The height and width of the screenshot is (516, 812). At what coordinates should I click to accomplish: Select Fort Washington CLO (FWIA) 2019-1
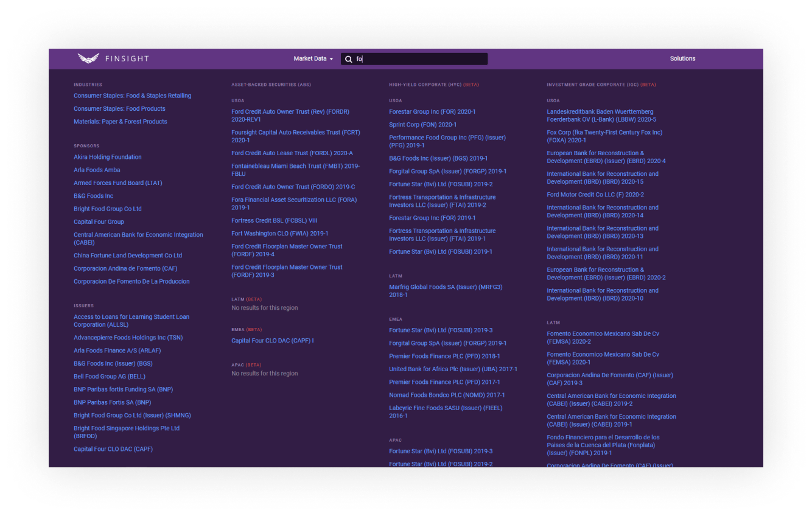[x=279, y=233]
